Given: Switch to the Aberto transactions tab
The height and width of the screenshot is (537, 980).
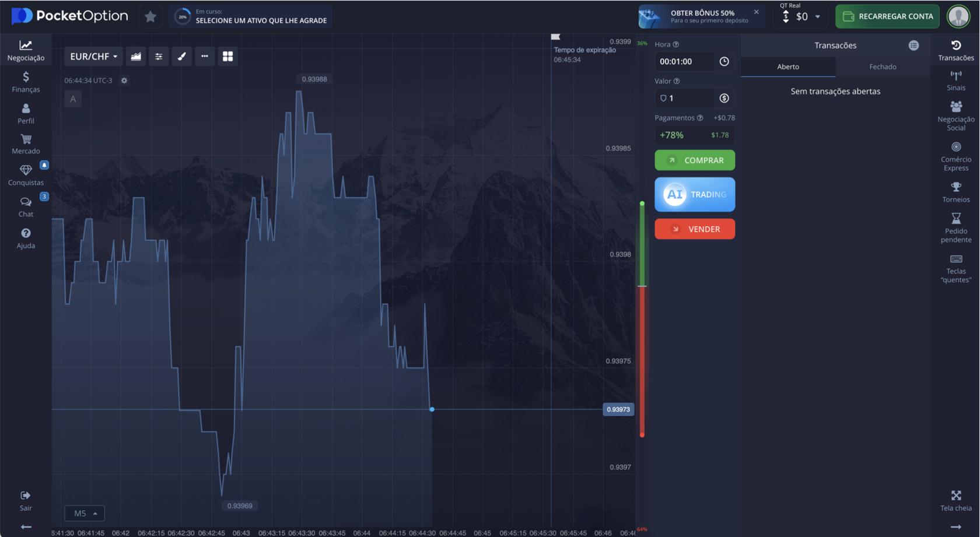Looking at the screenshot, I should (x=788, y=66).
